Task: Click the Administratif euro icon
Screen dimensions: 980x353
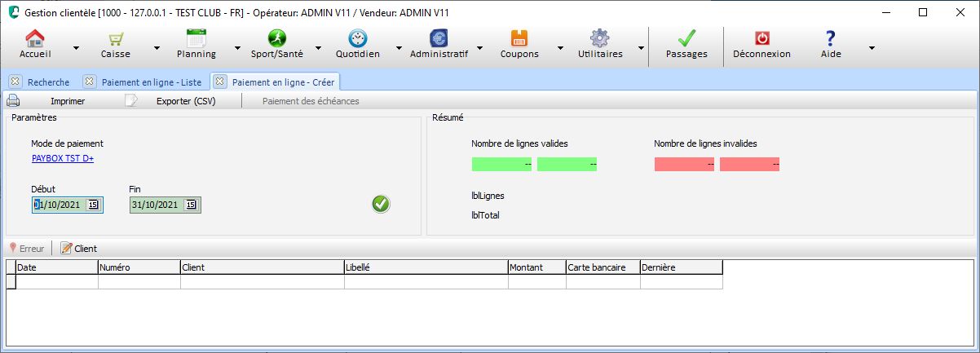Action: point(439,39)
